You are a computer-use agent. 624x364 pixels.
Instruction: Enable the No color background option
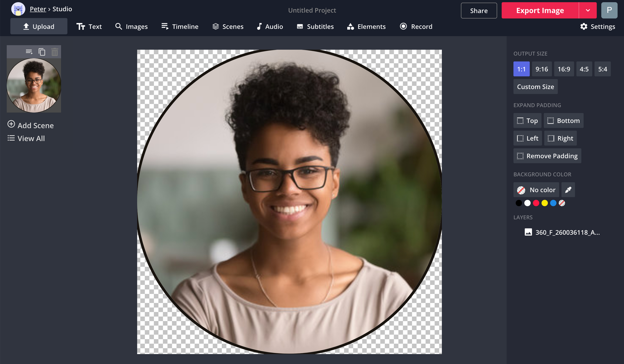[536, 189]
